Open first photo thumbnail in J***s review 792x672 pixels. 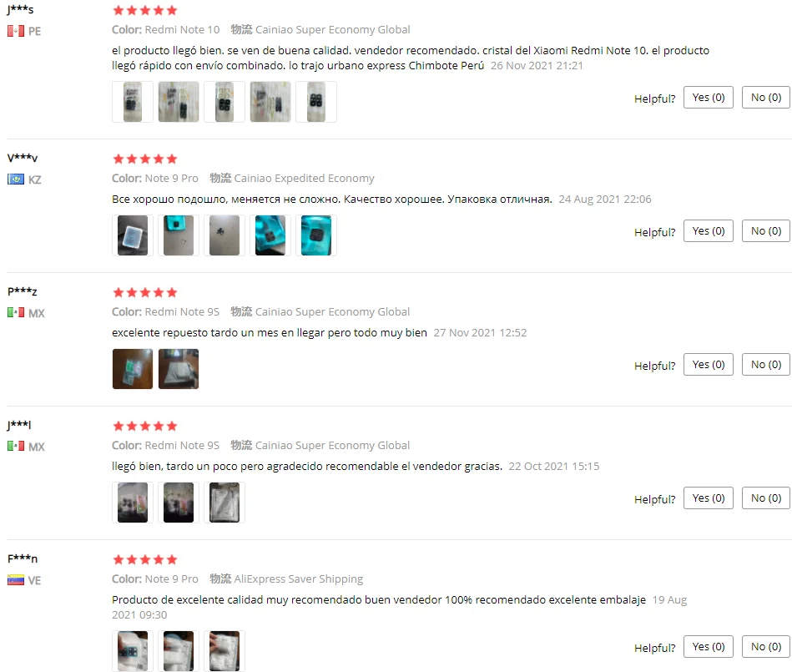point(133,102)
